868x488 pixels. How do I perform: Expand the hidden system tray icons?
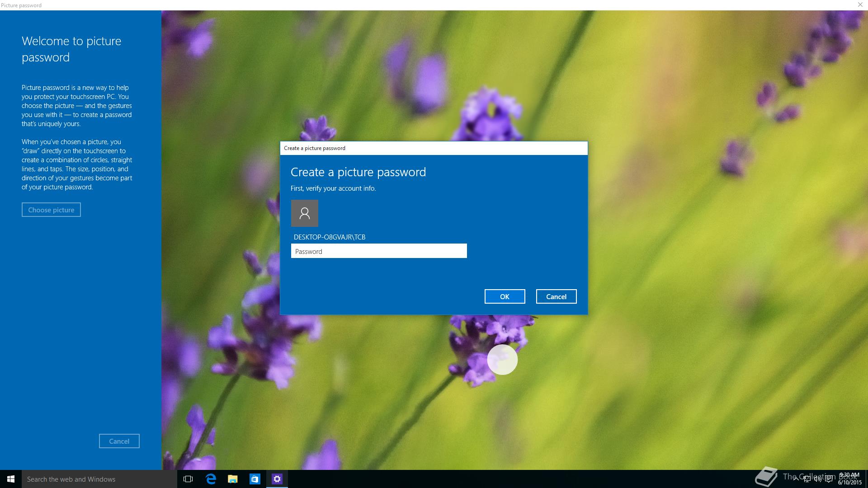[796, 479]
